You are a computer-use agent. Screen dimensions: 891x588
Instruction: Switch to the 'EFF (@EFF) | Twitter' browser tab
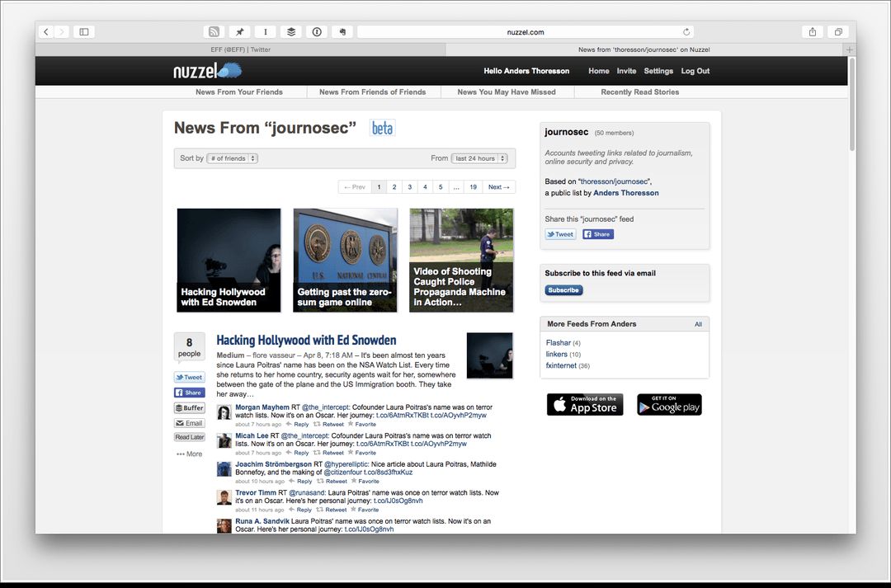click(239, 49)
